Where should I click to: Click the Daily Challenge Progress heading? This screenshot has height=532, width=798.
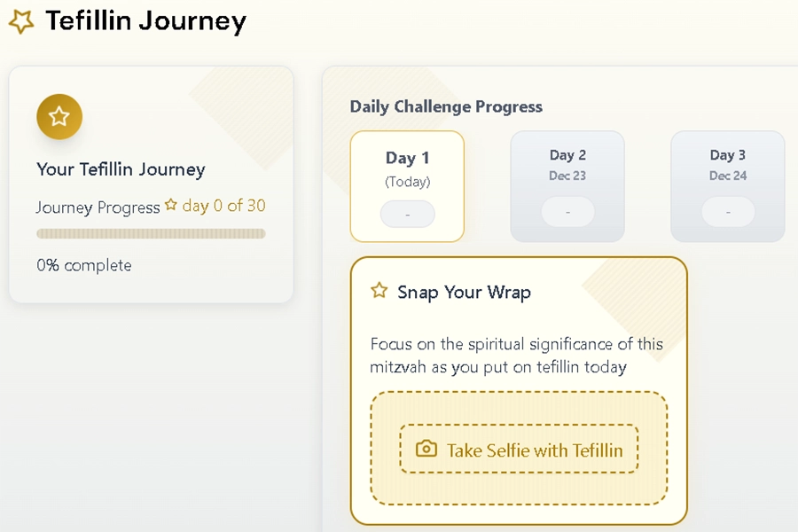coord(446,106)
